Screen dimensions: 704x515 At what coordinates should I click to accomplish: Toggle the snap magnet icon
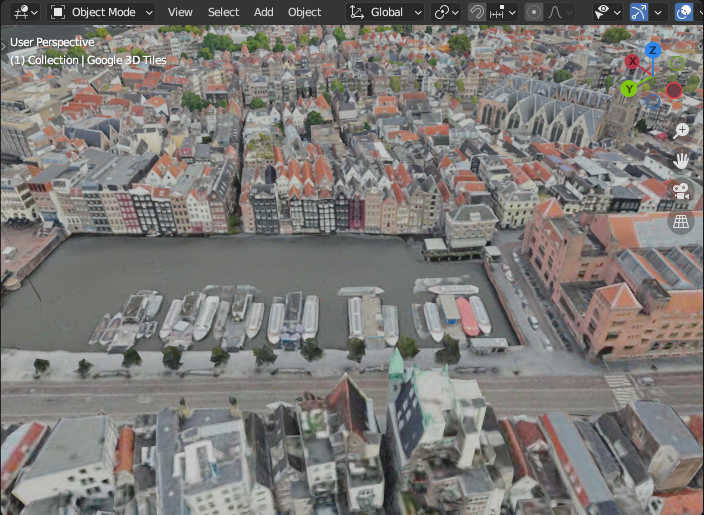477,12
